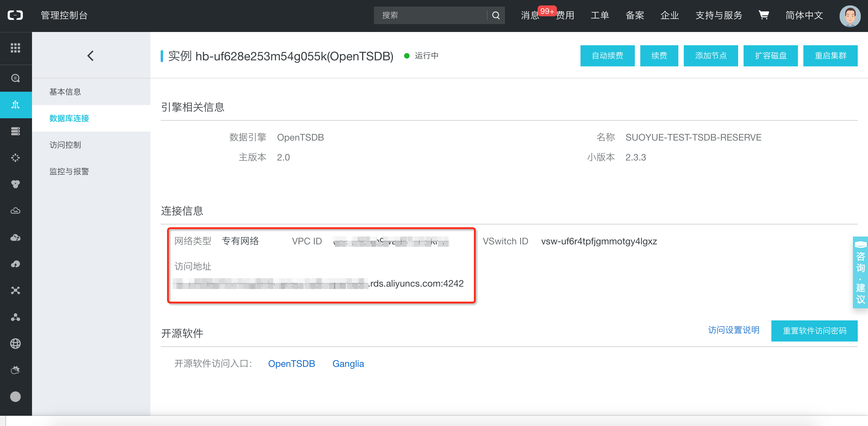Click the 重置软件访问密码 button
Viewport: 868px width, 426px height.
[814, 331]
